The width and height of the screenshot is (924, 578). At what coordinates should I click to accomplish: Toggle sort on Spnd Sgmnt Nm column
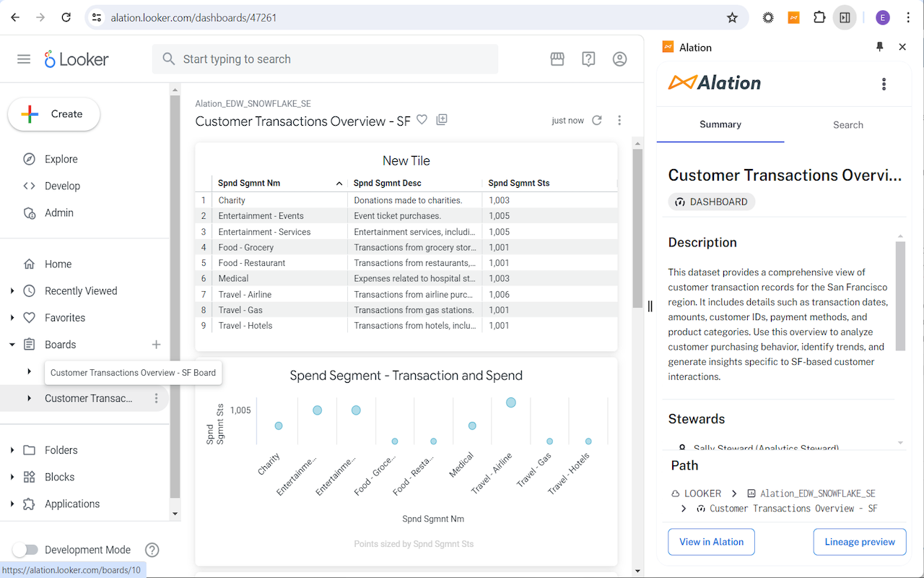tap(339, 184)
